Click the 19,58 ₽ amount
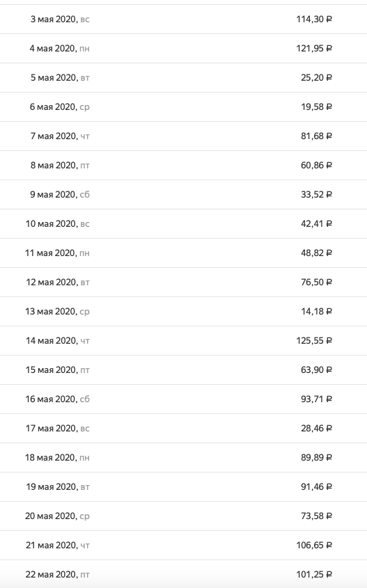367x588 pixels. pyautogui.click(x=316, y=107)
